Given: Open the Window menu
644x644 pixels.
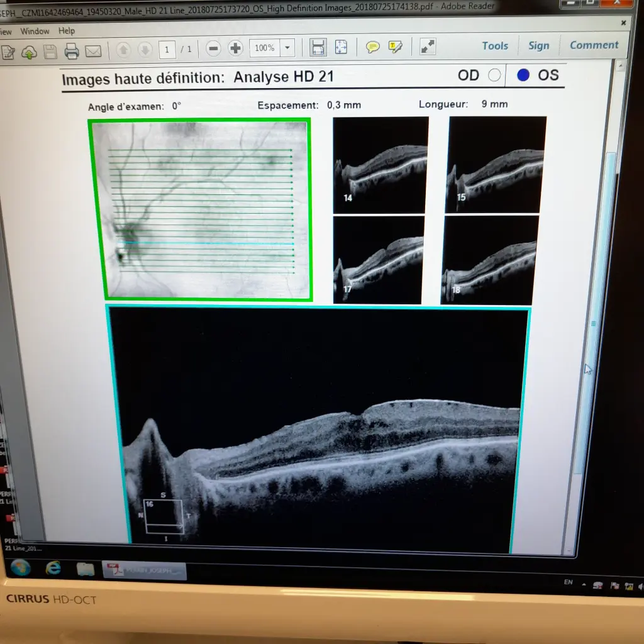Looking at the screenshot, I should (35, 31).
